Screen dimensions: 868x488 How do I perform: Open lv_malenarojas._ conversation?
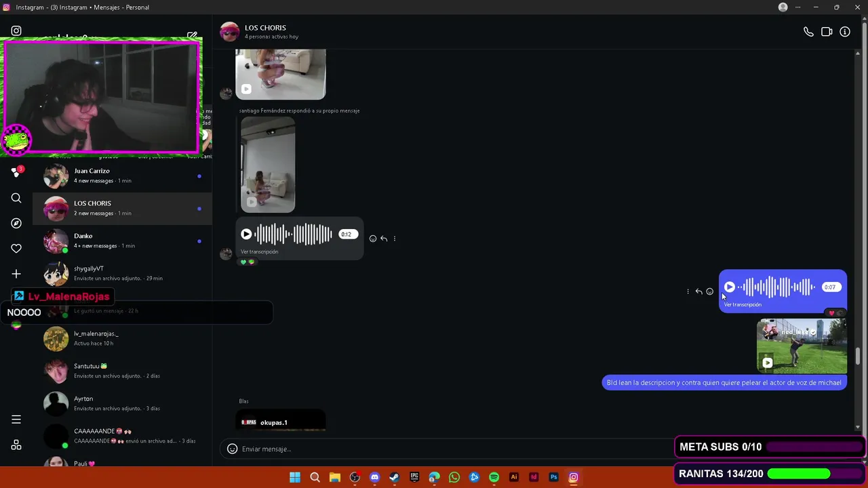click(x=122, y=339)
